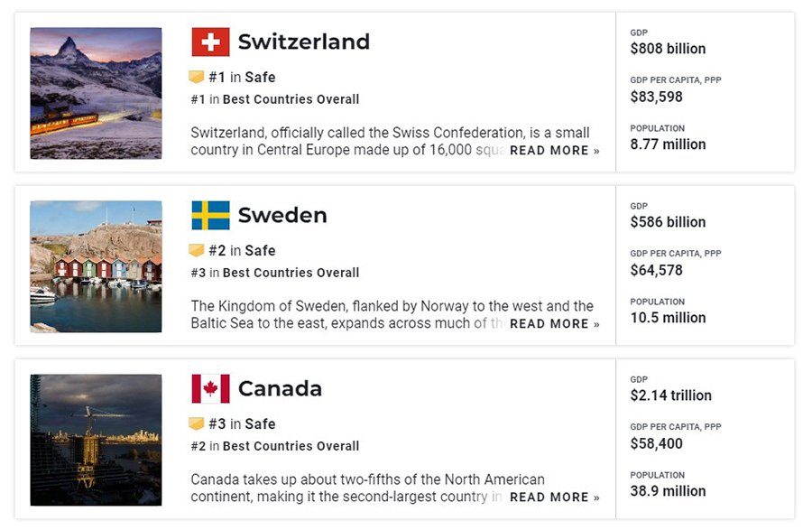This screenshot has width=812, height=530.
Task: Click Switzerland's $808 billion GDP figure
Action: (x=668, y=49)
